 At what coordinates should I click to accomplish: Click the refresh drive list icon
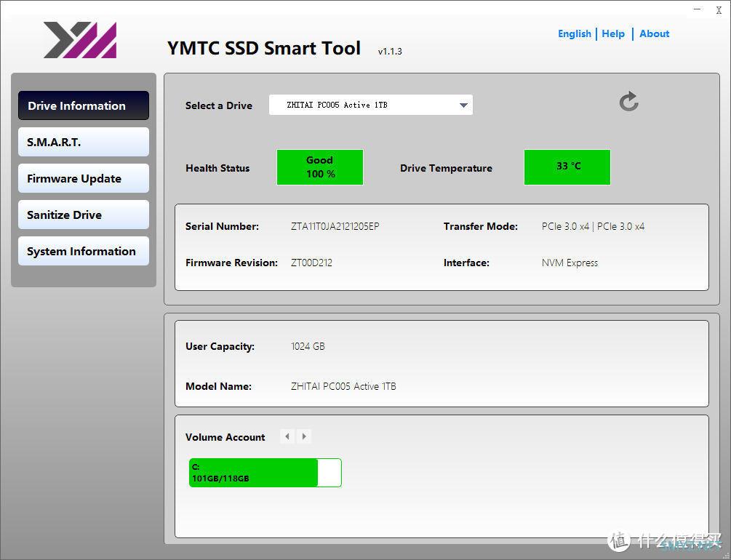tap(629, 102)
